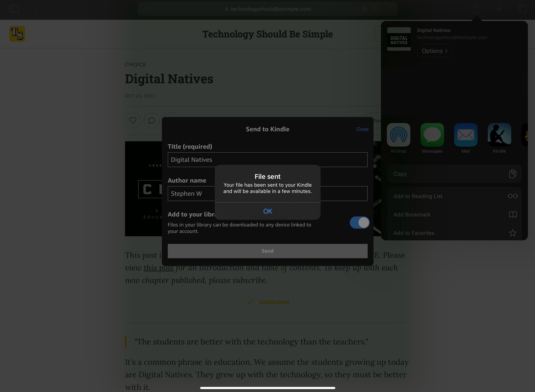Click the privacy report shield icon
Image resolution: width=535 pixels, height=392 pixels.
[364, 9]
